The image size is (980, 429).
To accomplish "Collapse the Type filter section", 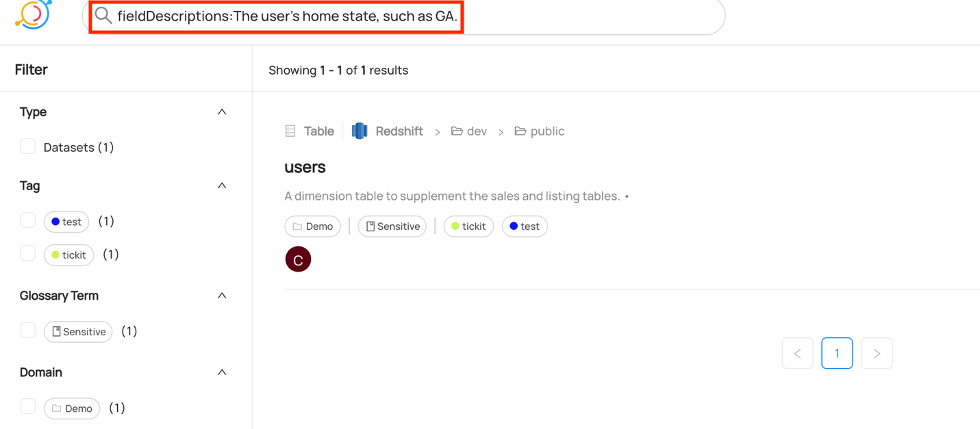I will (x=222, y=112).
